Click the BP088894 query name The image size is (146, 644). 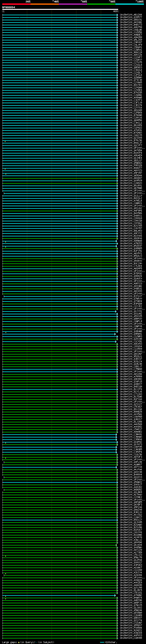click(x=8, y=8)
